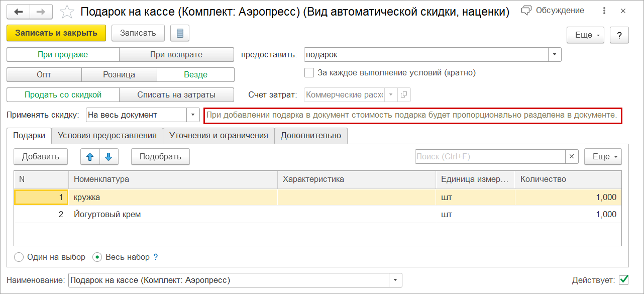Screen dimensions: 644x294
Task: Click the Добавить button
Action: point(41,157)
